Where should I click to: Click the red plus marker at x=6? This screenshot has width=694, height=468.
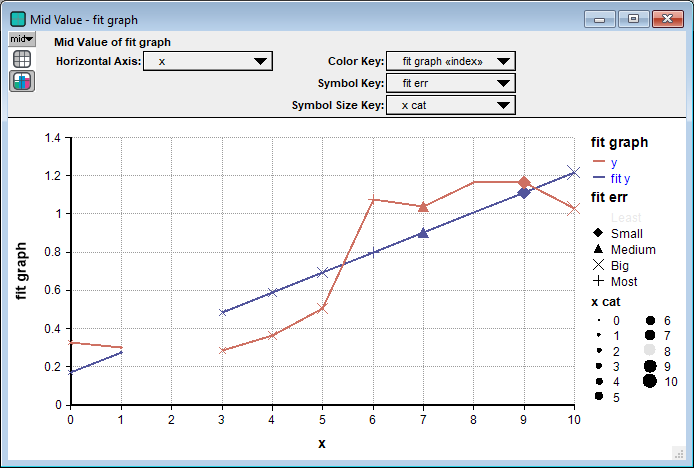(373, 200)
